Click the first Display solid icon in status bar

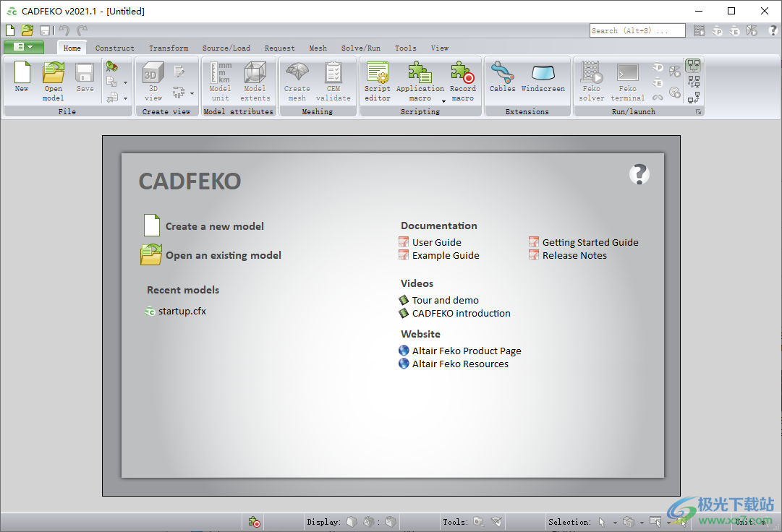[x=352, y=522]
